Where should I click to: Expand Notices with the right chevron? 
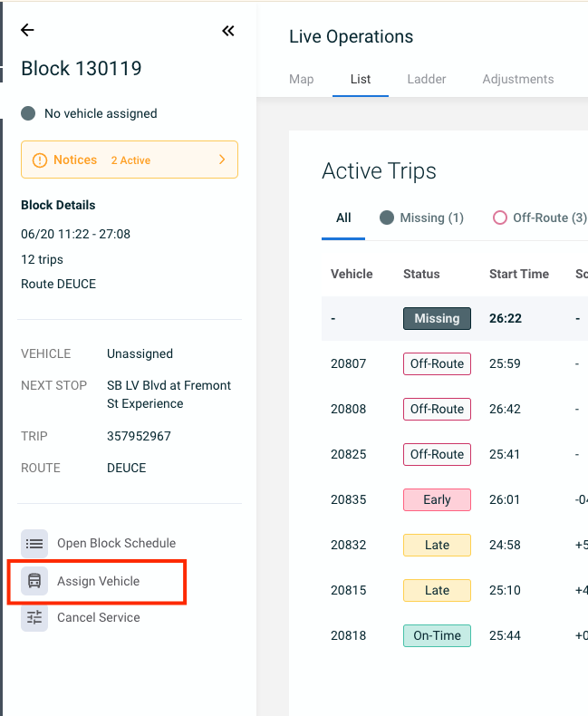point(222,160)
